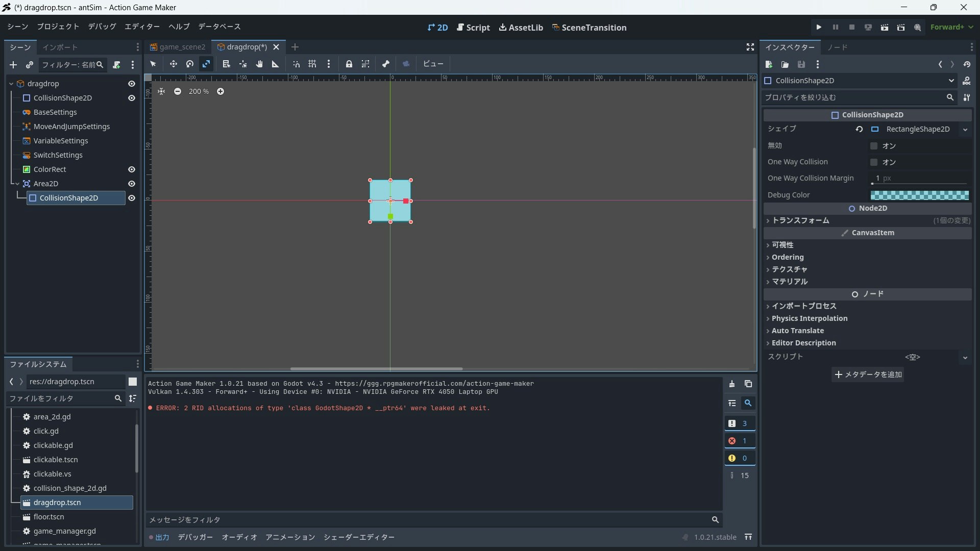The width and height of the screenshot is (980, 551).
Task: Select the Move tool in the canvas toolbar
Action: tap(173, 64)
